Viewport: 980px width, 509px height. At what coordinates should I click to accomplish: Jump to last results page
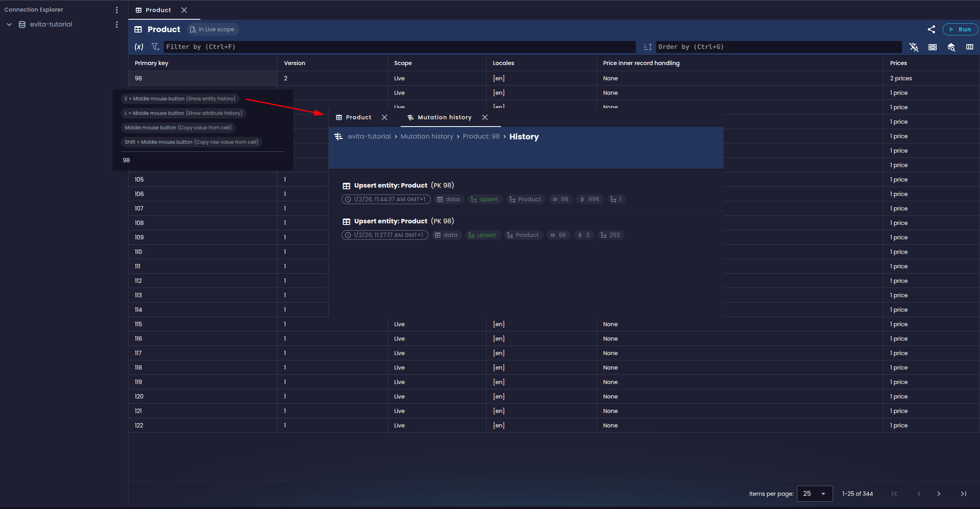964,494
